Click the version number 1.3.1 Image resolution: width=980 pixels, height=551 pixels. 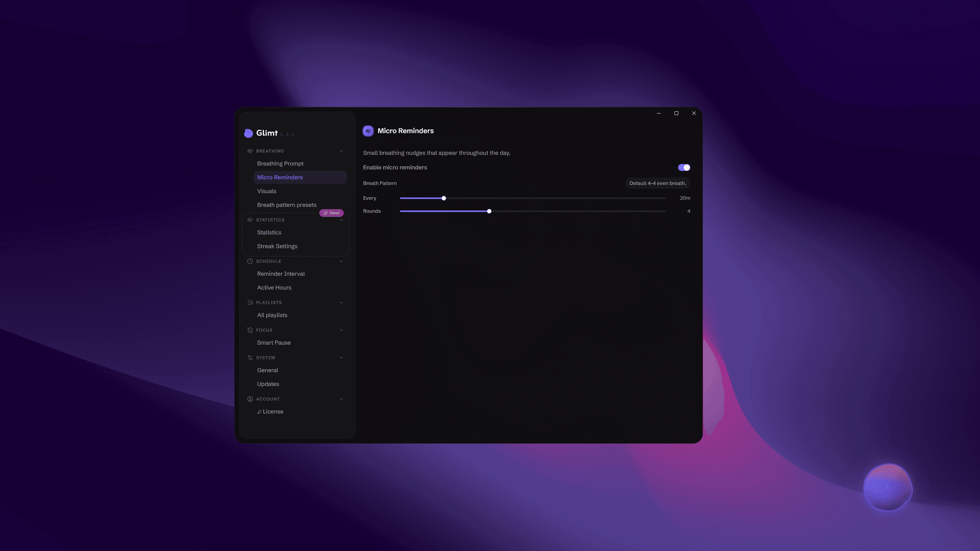[x=287, y=134]
